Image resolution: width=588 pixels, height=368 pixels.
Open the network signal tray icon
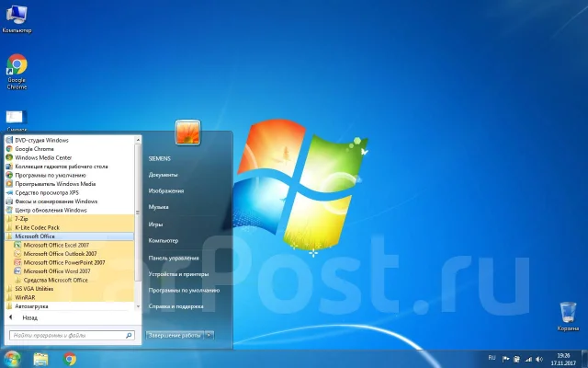528,360
